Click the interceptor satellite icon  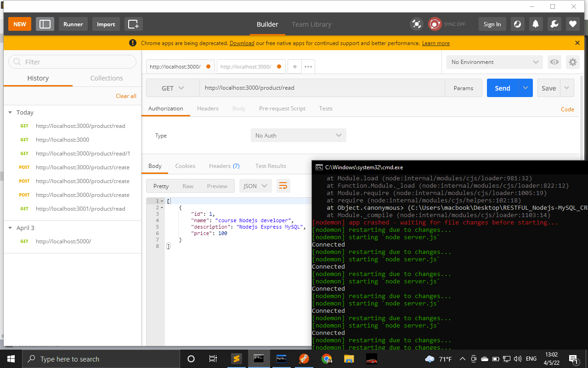pos(416,24)
